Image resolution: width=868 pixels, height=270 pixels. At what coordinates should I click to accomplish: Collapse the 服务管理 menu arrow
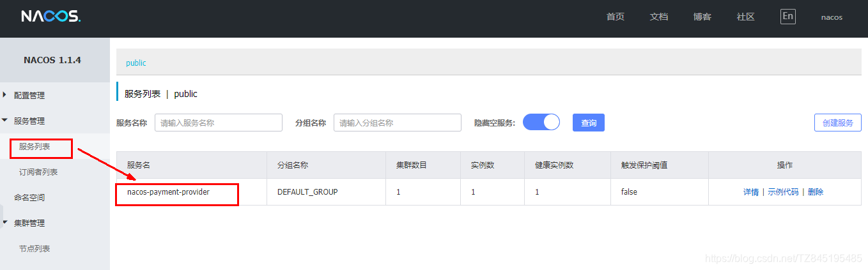(5, 121)
